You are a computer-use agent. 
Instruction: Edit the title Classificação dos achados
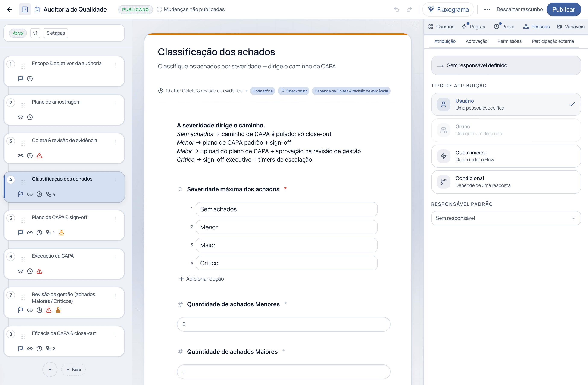click(216, 52)
